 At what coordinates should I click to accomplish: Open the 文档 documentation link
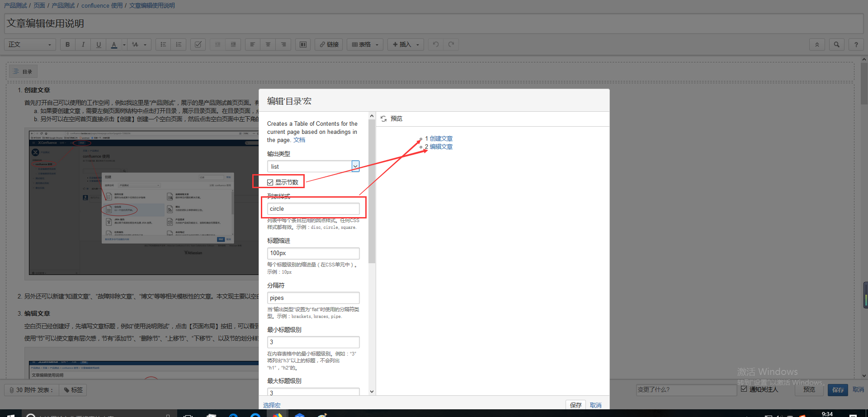(299, 140)
